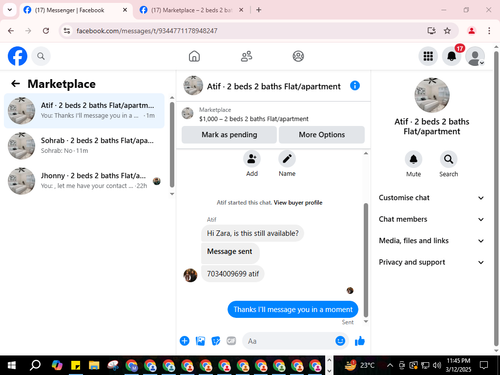The height and width of the screenshot is (375, 500).
Task: Click Atif's avatar beside 7034009699 message
Action: point(190,275)
